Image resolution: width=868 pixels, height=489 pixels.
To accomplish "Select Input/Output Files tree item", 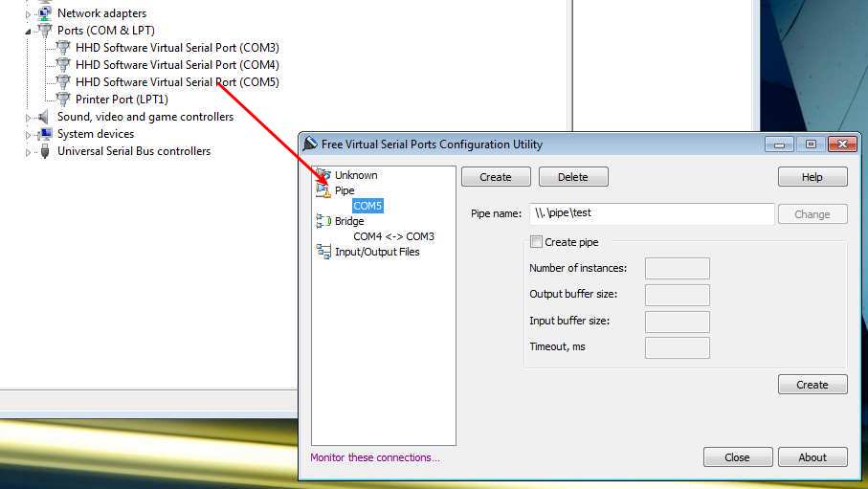I will pyautogui.click(x=377, y=252).
